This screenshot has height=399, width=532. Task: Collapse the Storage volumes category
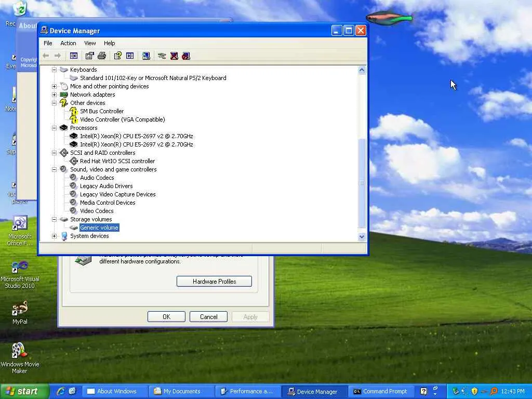[54, 219]
